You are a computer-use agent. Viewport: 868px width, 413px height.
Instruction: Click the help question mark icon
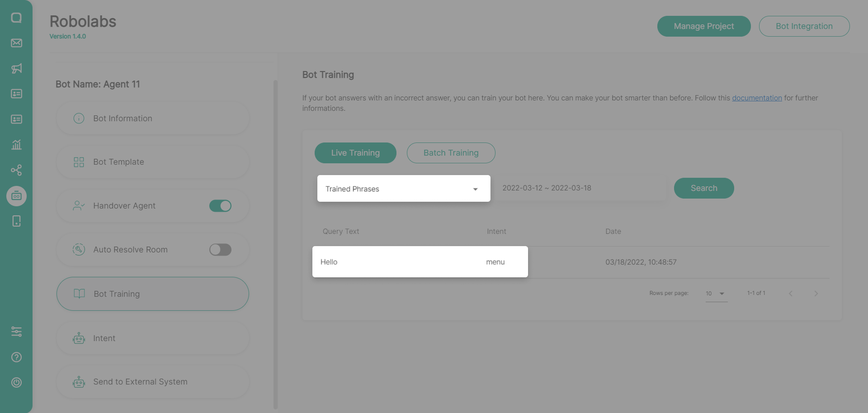pos(16,357)
